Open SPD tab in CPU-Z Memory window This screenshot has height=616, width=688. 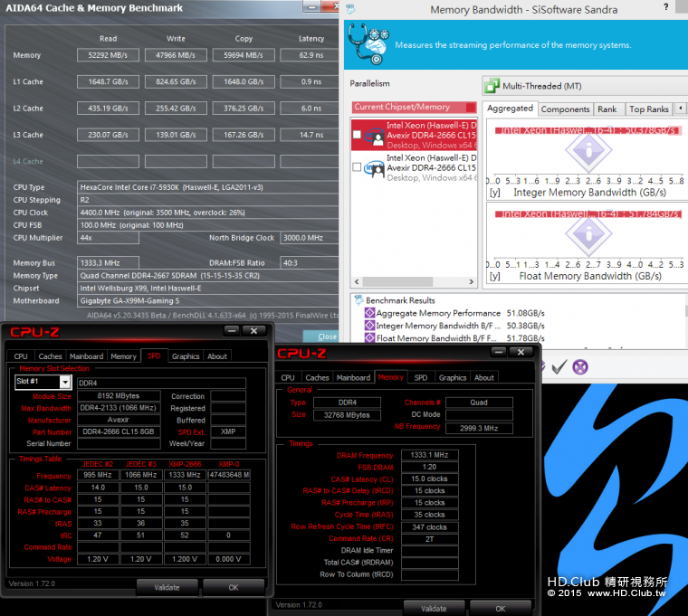(421, 377)
